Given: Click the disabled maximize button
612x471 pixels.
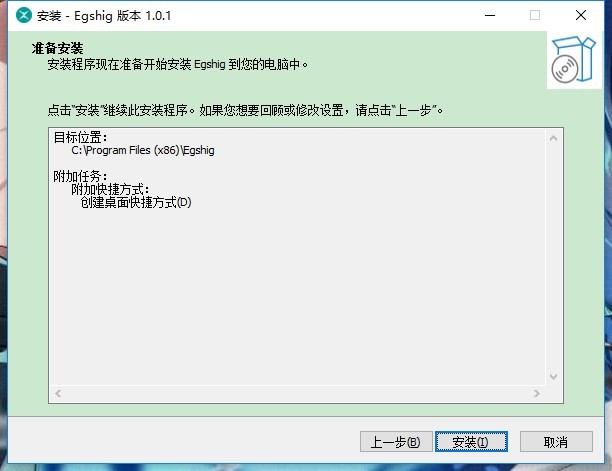Looking at the screenshot, I should tap(535, 16).
